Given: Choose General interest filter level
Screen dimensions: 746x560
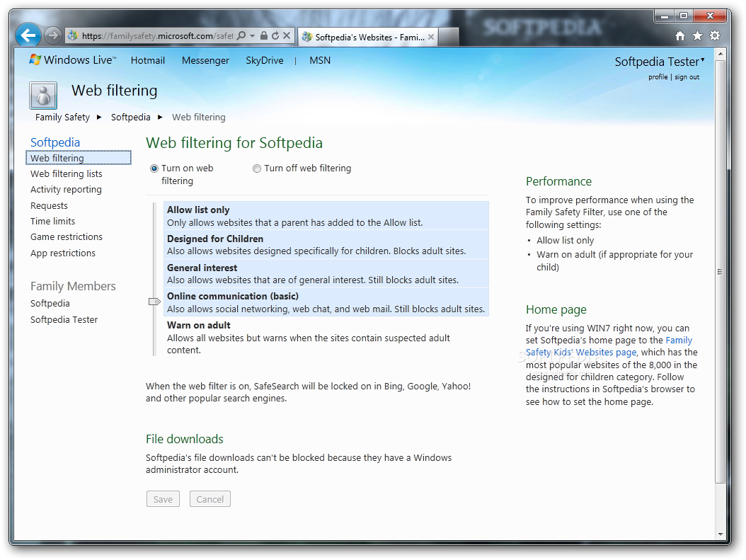Looking at the screenshot, I should (x=326, y=273).
